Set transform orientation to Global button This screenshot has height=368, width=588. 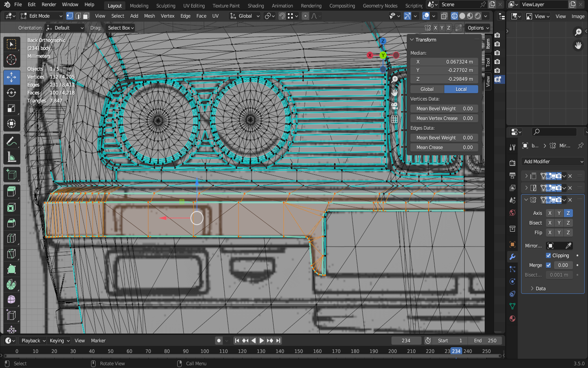pos(427,89)
